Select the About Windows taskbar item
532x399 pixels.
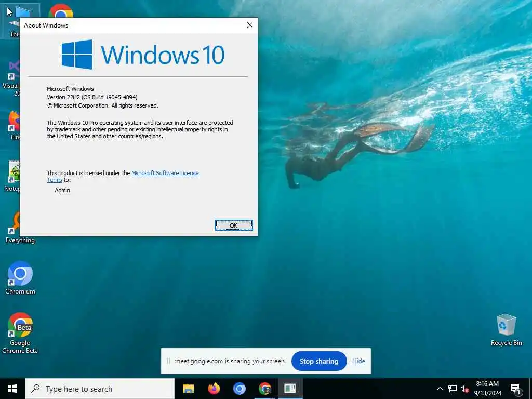click(290, 389)
